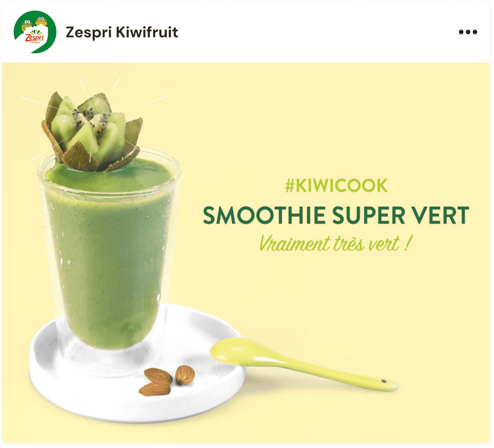Click the 'Vraiment très vert !' tagline

tap(335, 244)
